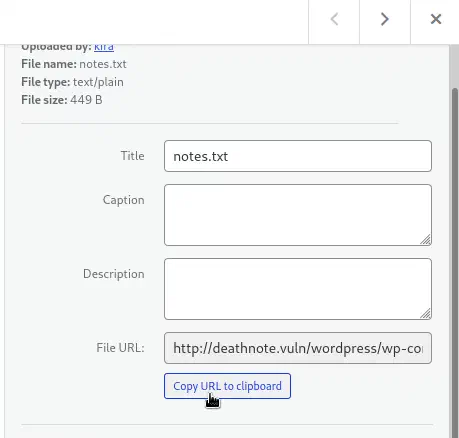
Task: Open the next media item arrow
Action: [385, 19]
